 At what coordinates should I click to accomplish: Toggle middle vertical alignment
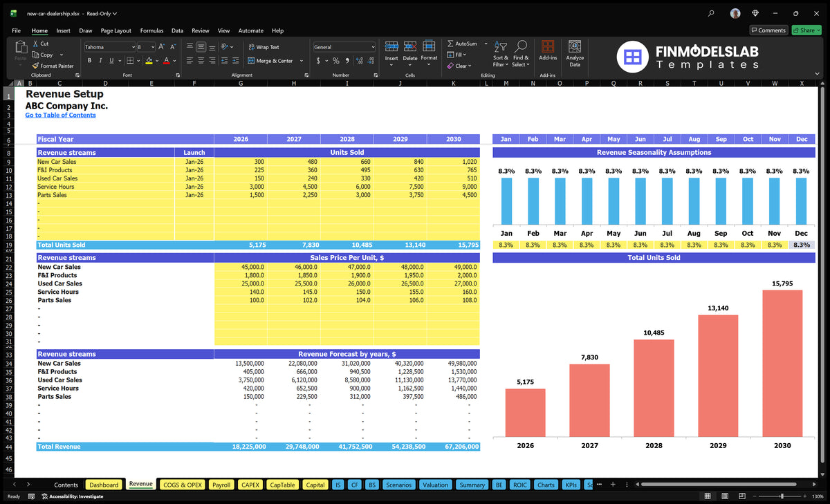[x=201, y=47]
